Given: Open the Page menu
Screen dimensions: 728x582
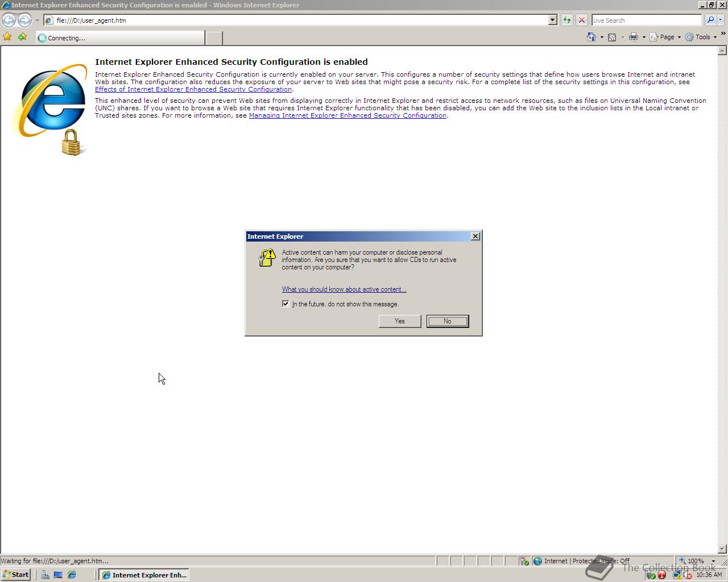Looking at the screenshot, I should coord(665,37).
